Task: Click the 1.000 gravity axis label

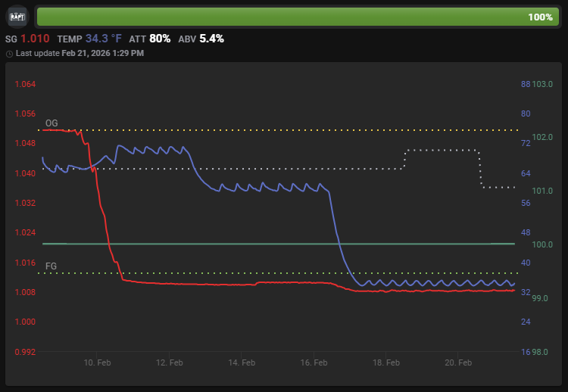Action: click(x=25, y=322)
